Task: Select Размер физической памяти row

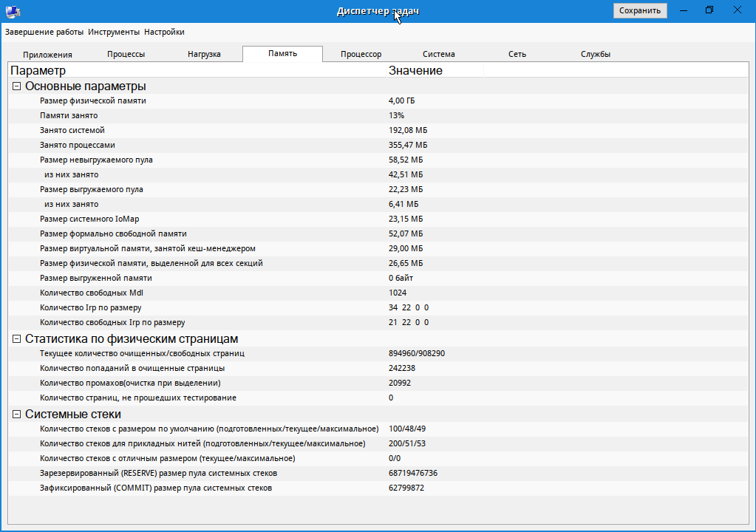Action: pos(378,100)
